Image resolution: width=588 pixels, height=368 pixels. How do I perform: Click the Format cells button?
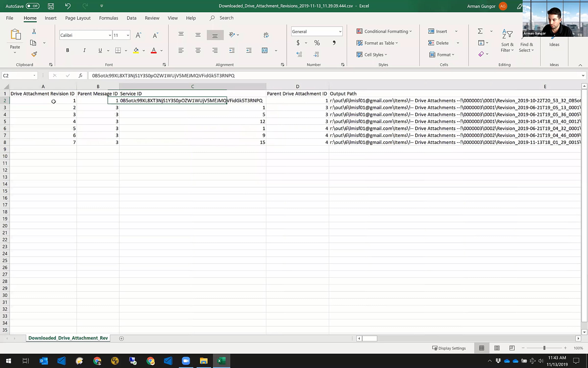pyautogui.click(x=442, y=55)
